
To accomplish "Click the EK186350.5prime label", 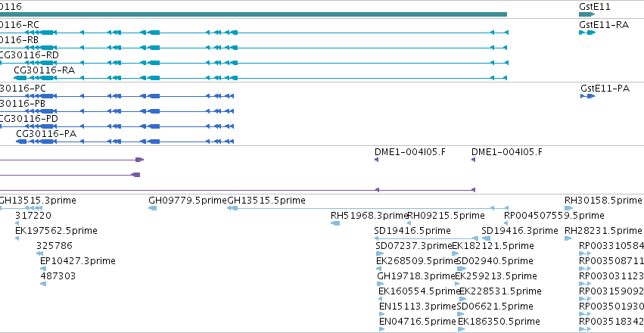I will point(499,322).
